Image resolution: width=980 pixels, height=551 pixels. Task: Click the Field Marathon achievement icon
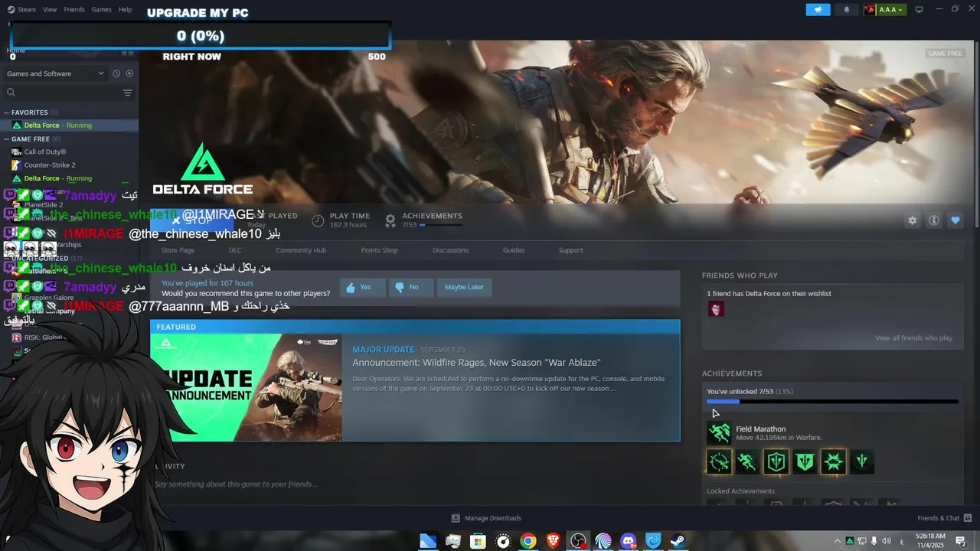pyautogui.click(x=719, y=433)
